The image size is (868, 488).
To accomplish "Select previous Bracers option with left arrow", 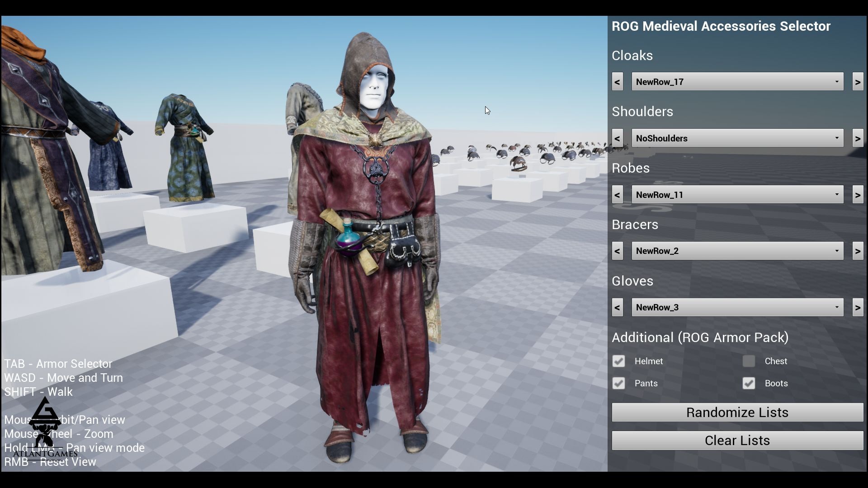I will (617, 251).
